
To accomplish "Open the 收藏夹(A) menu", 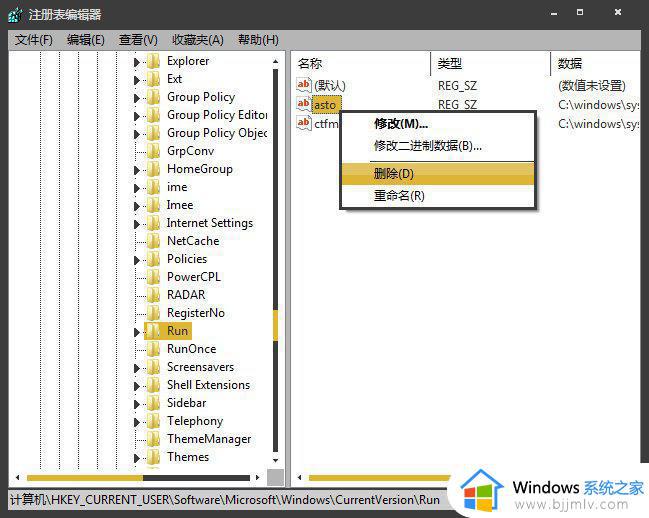I will pos(198,40).
